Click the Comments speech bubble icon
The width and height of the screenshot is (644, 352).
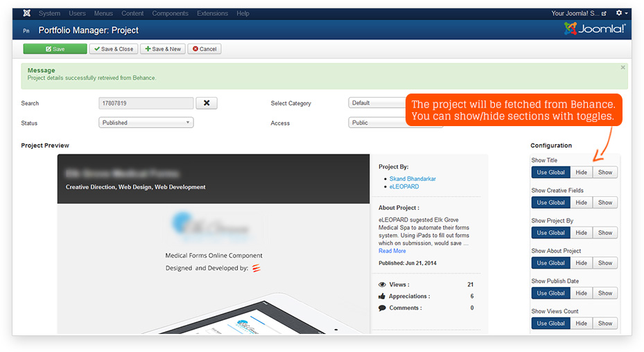382,308
